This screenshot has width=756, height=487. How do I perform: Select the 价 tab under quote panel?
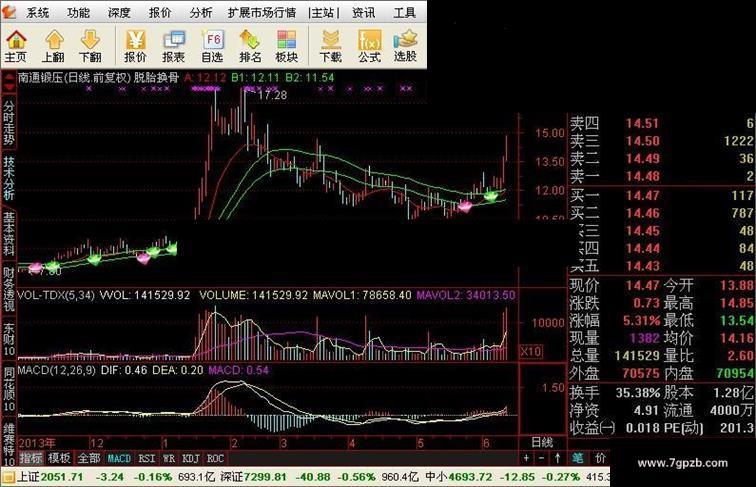click(x=600, y=458)
